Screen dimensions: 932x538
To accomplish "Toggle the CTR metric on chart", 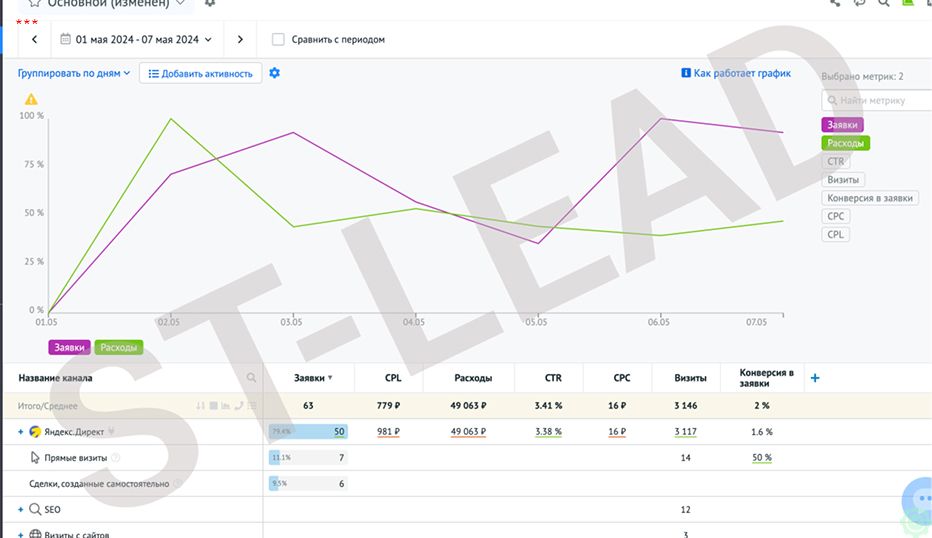I will 835,161.
